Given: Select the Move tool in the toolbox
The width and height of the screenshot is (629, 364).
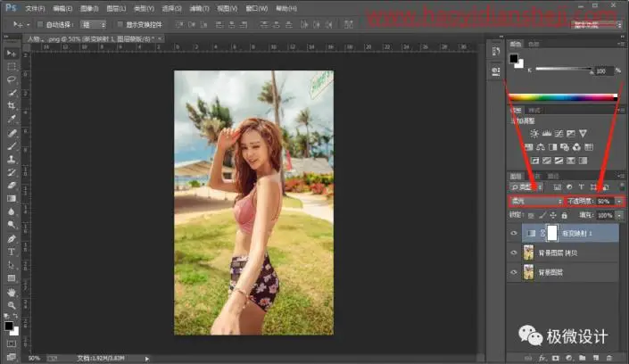Looking at the screenshot, I should pyautogui.click(x=12, y=54).
